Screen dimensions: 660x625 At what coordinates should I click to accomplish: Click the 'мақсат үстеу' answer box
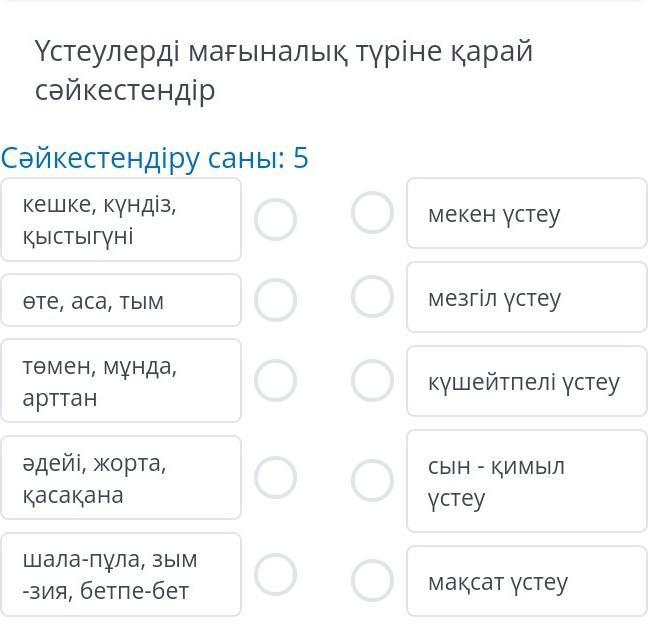526,581
